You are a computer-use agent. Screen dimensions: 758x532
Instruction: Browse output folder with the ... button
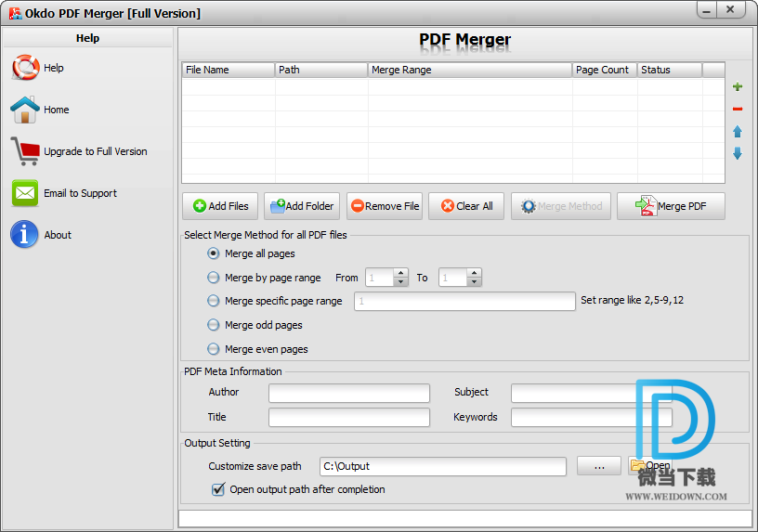click(x=599, y=466)
